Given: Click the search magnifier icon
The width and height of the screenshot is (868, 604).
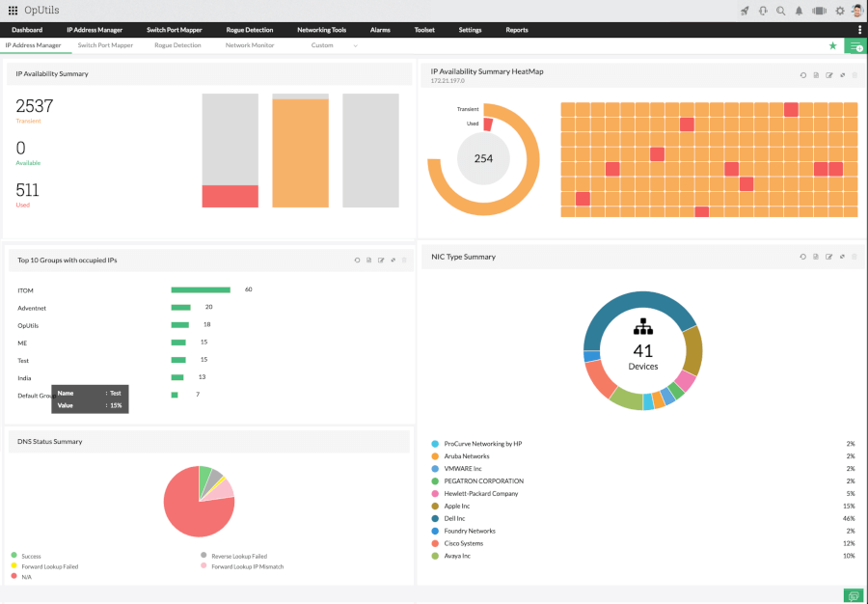Looking at the screenshot, I should (780, 11).
